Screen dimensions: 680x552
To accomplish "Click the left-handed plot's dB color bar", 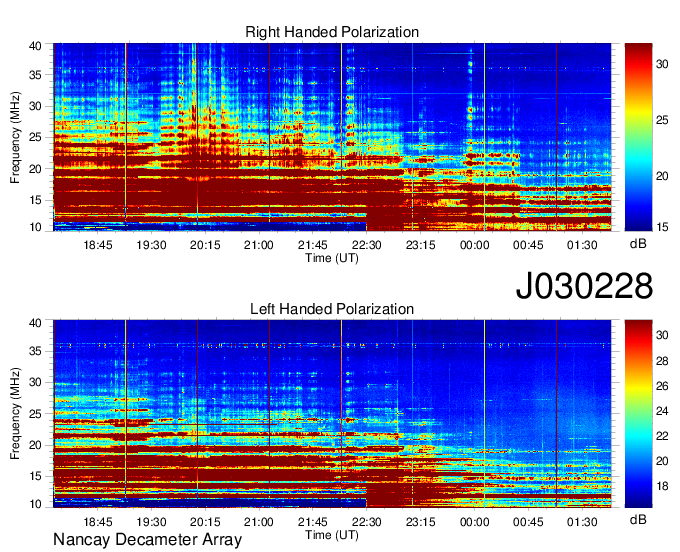I will tap(638, 414).
